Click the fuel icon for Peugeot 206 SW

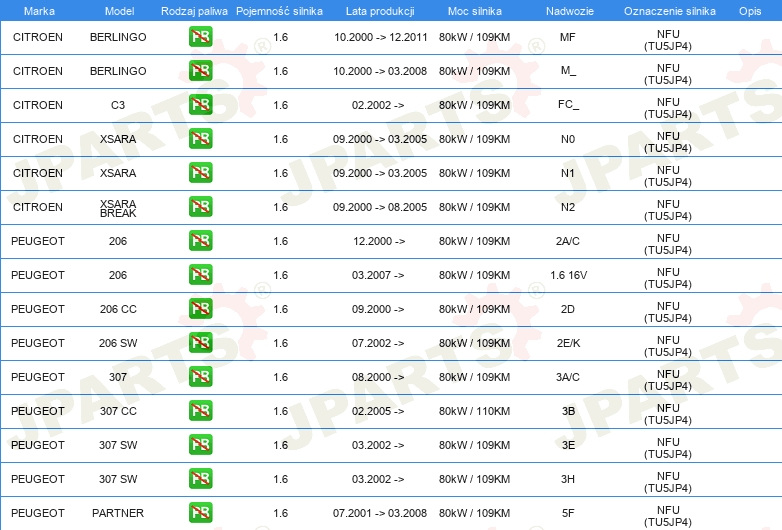click(x=200, y=343)
